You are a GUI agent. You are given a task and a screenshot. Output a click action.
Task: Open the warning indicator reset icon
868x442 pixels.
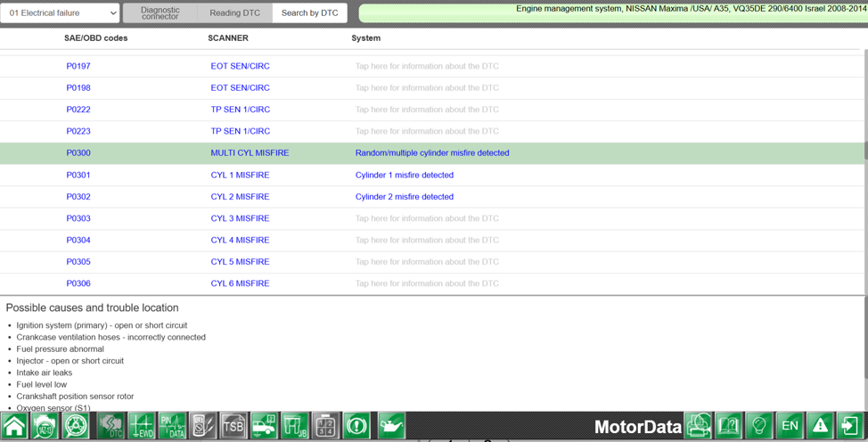point(357,426)
